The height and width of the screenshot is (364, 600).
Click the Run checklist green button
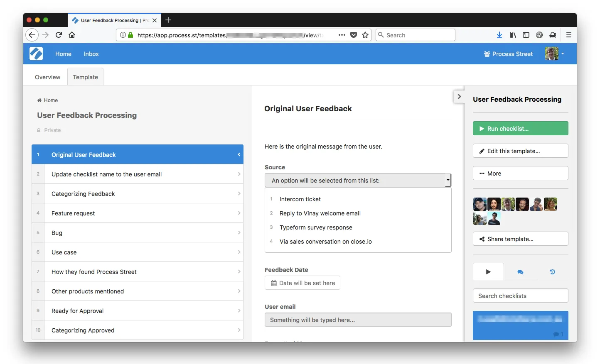coord(520,129)
